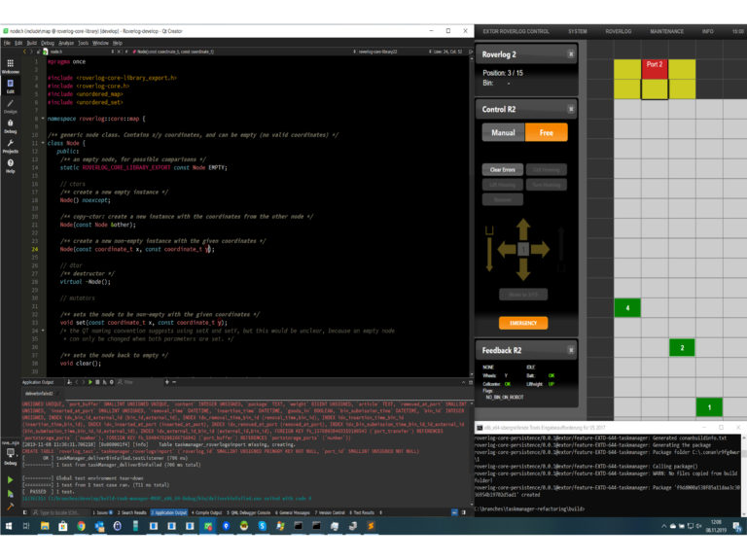Zoom in Application Output with plus icon

click(166, 382)
